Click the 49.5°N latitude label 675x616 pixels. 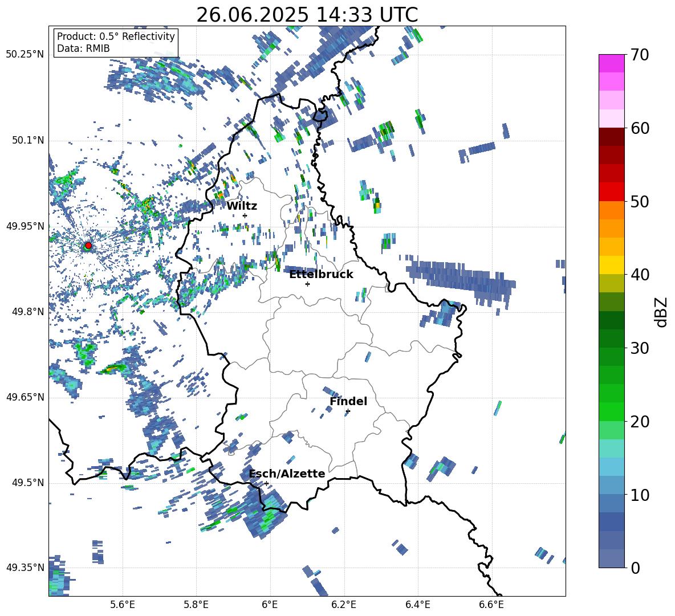[27, 483]
